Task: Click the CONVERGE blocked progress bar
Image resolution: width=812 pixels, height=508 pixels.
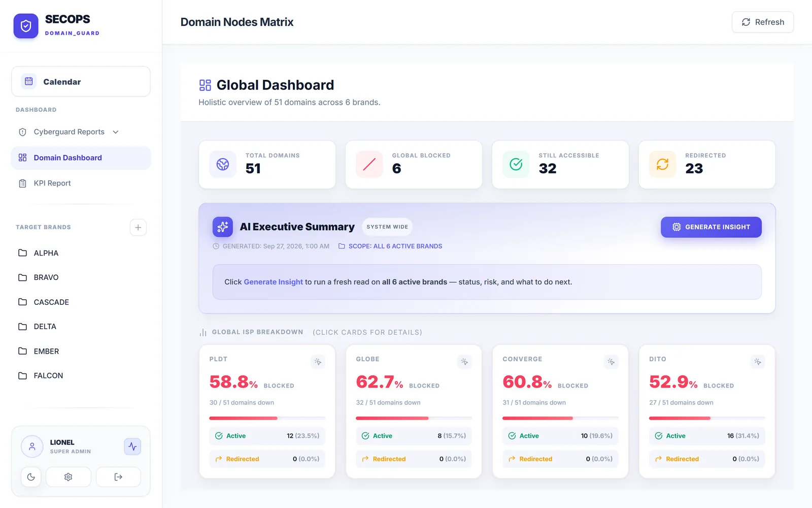Action: (x=560, y=418)
